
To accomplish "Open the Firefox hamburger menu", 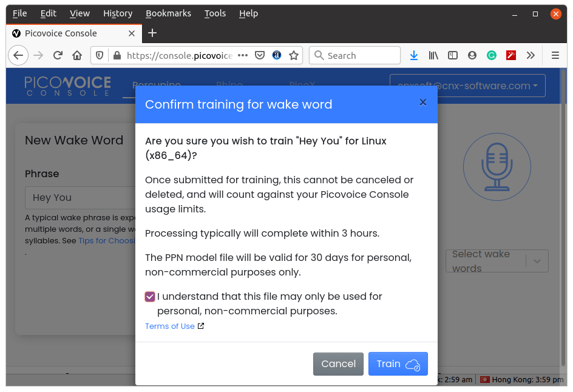I will coord(555,55).
